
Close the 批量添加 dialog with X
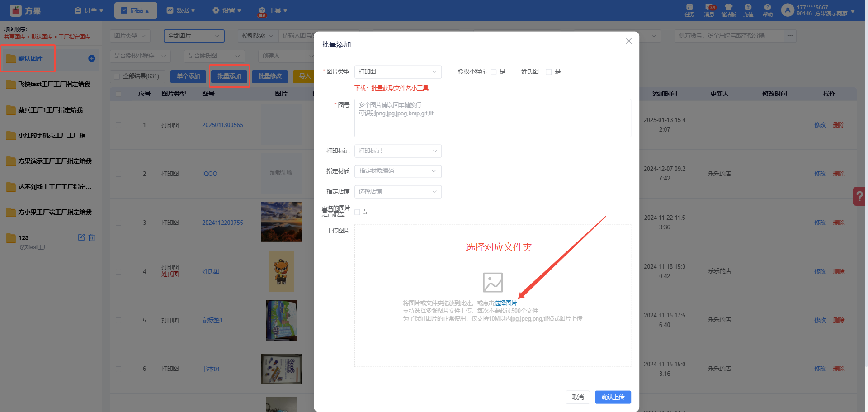[628, 41]
